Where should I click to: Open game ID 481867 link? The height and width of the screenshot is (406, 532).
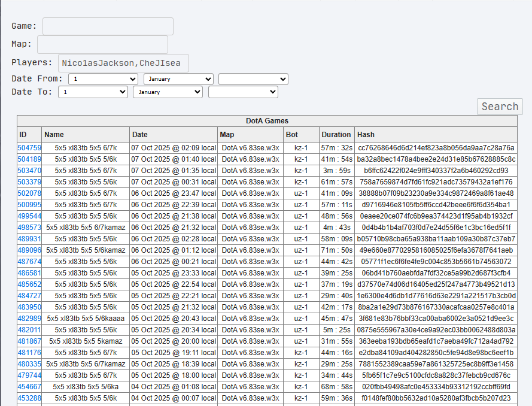29,341
